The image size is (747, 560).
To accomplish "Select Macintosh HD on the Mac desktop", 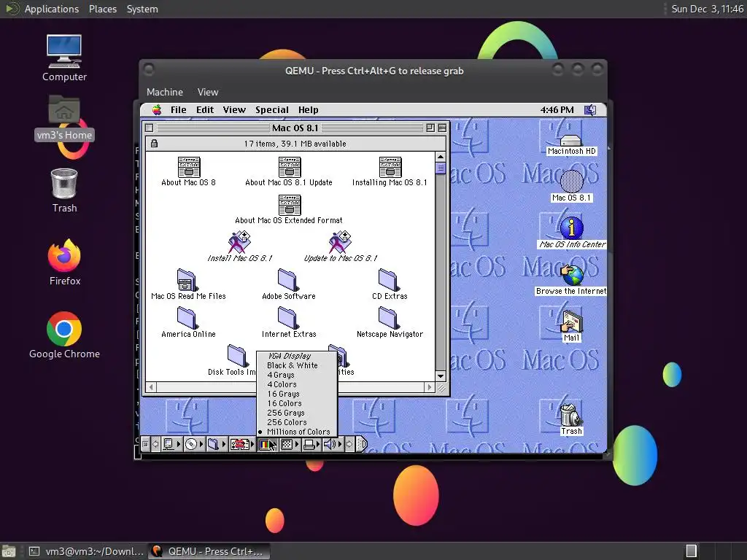I will [571, 141].
